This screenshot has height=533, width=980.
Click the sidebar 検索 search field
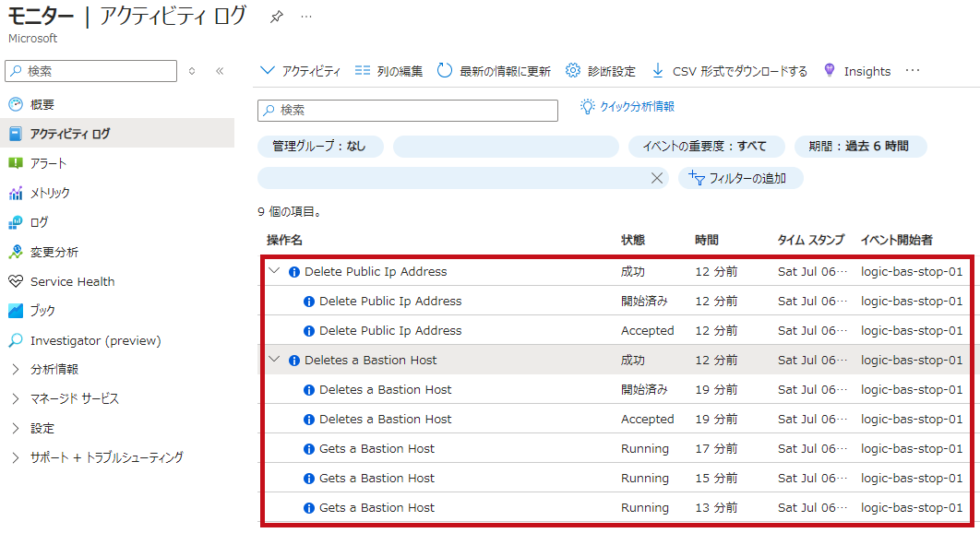click(91, 71)
